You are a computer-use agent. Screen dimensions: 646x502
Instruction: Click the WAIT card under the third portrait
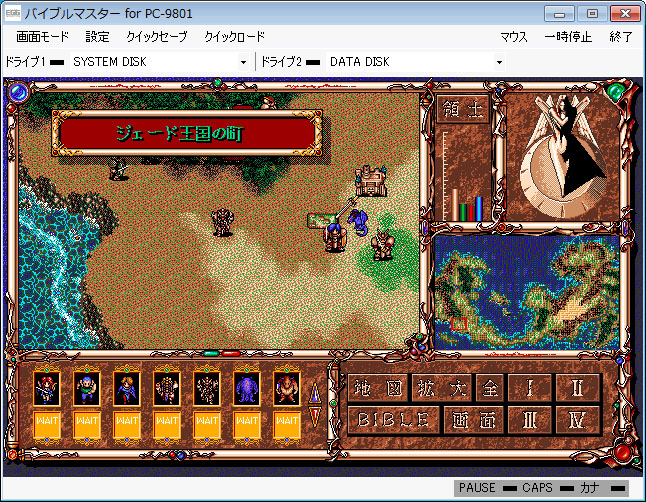[126, 425]
